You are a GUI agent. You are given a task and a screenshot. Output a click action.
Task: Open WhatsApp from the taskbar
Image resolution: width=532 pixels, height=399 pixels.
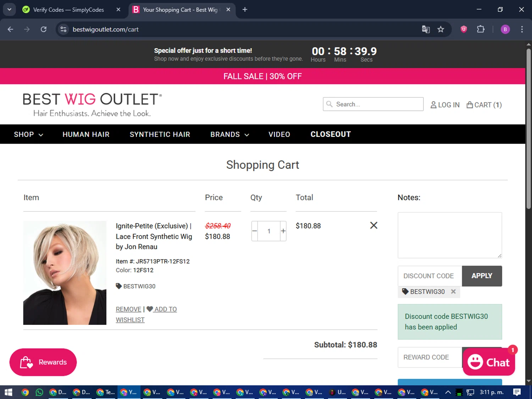point(39,392)
